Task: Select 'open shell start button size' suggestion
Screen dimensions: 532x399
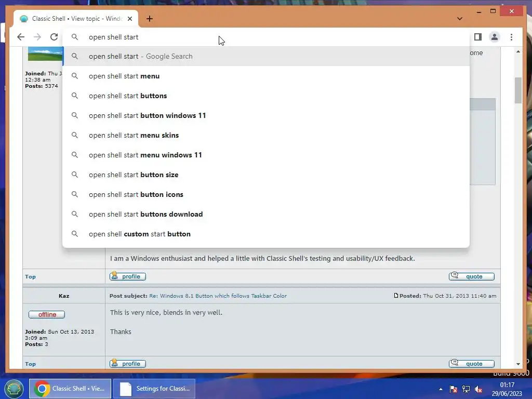Action: pyautogui.click(x=266, y=175)
